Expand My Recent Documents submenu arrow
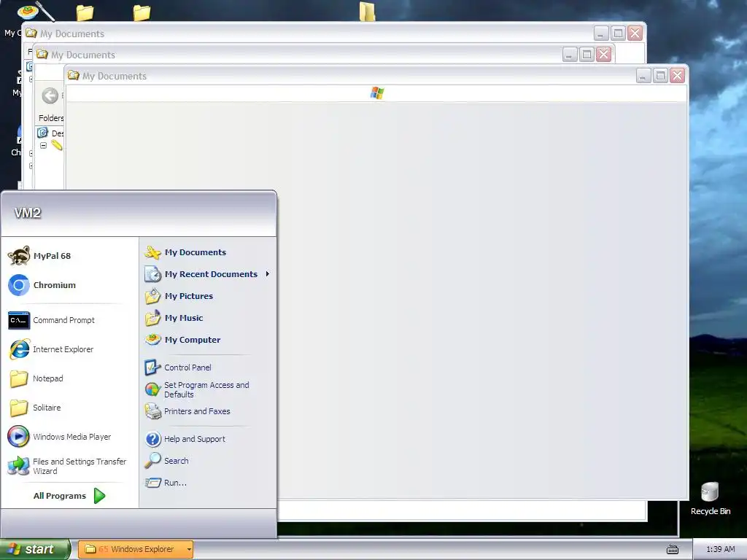Image resolution: width=747 pixels, height=560 pixels. tap(267, 274)
